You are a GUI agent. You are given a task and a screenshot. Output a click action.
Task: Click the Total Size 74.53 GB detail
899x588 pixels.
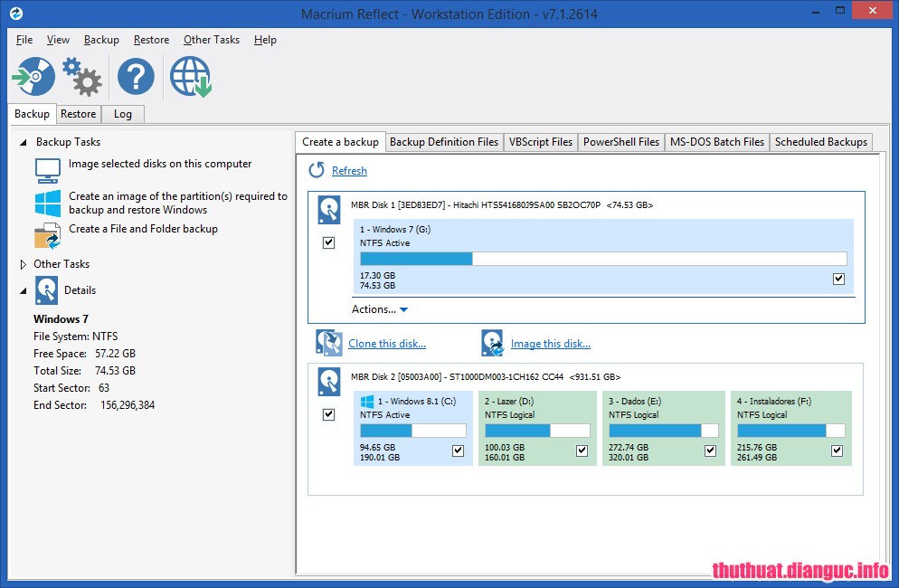[x=84, y=371]
